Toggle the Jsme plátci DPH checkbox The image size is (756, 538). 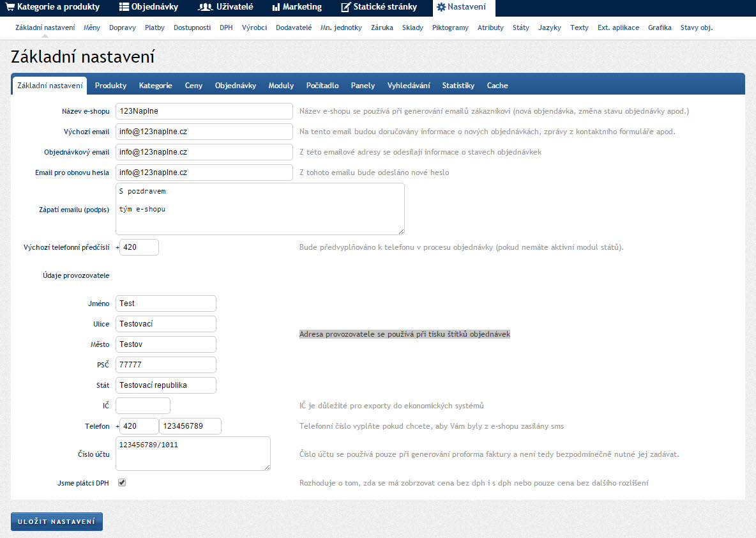(x=122, y=483)
